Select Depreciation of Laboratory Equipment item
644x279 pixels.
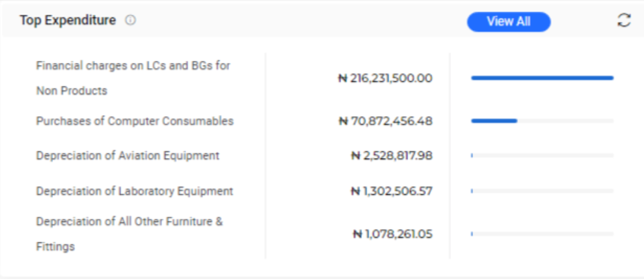tap(135, 191)
